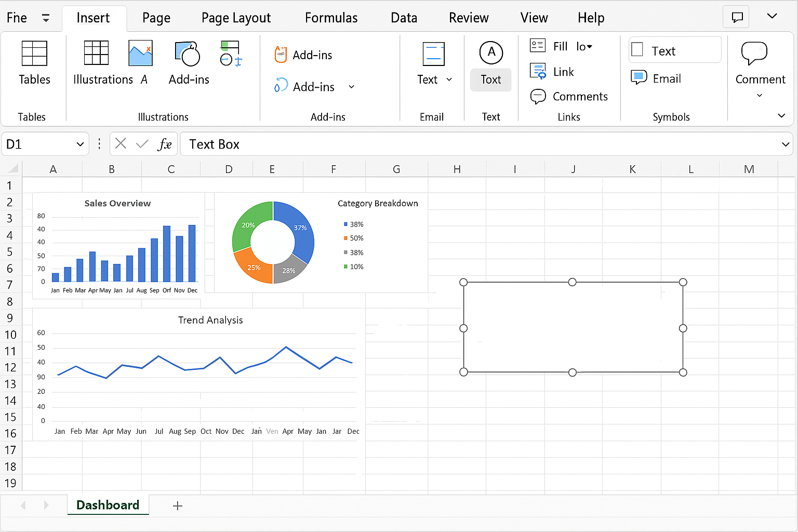Open the second Add-ins dropdown arrow
This screenshot has width=798, height=532.
pyautogui.click(x=351, y=86)
